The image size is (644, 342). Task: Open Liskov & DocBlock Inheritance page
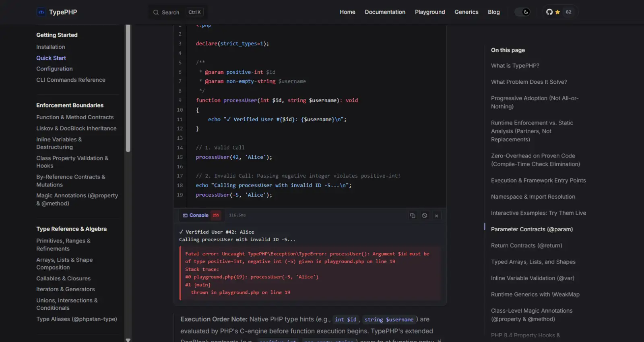tap(76, 128)
